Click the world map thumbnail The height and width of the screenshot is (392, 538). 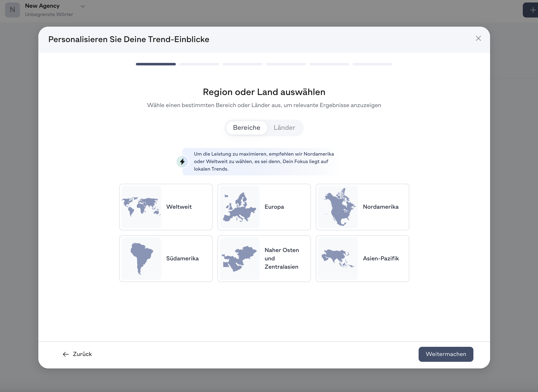click(141, 207)
